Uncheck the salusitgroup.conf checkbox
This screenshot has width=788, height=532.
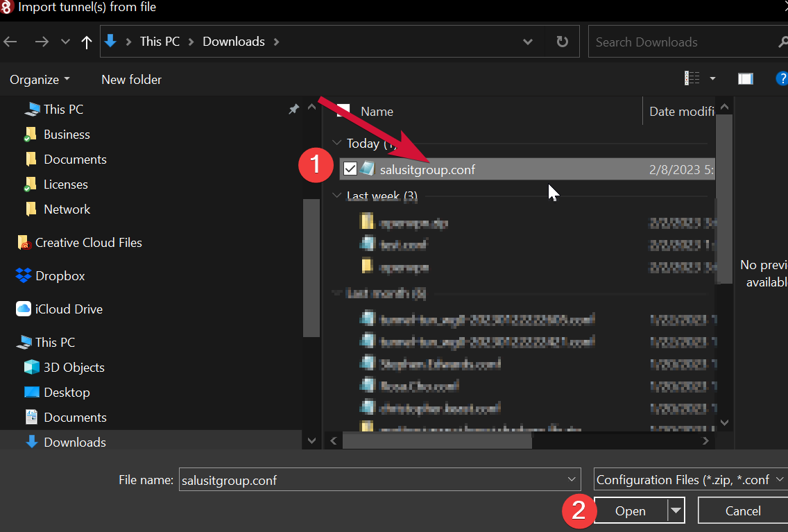click(x=350, y=169)
